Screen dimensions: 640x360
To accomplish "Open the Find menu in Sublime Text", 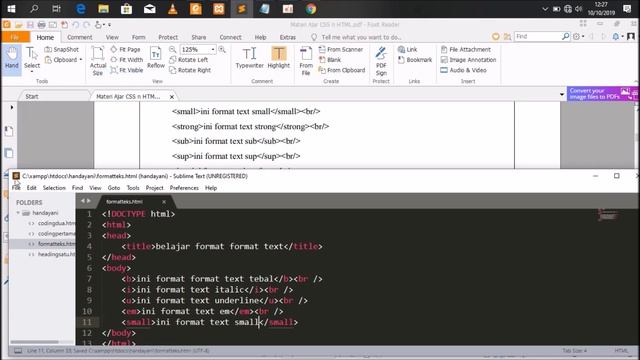I will 77,188.
